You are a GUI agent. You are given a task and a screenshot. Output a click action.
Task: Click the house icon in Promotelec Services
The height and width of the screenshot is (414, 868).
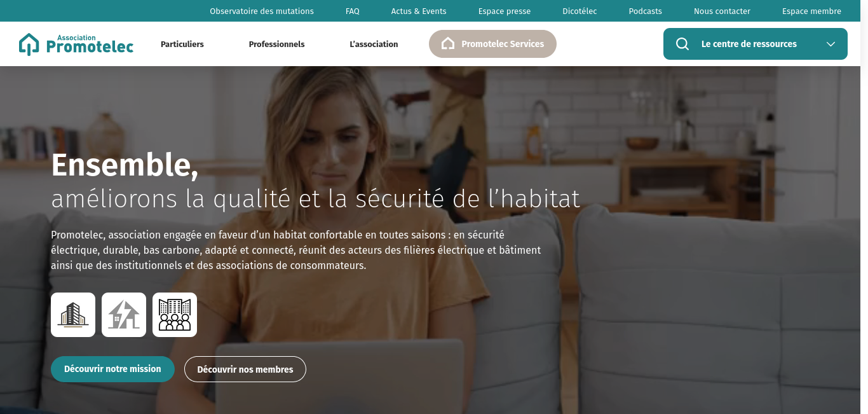tap(448, 44)
